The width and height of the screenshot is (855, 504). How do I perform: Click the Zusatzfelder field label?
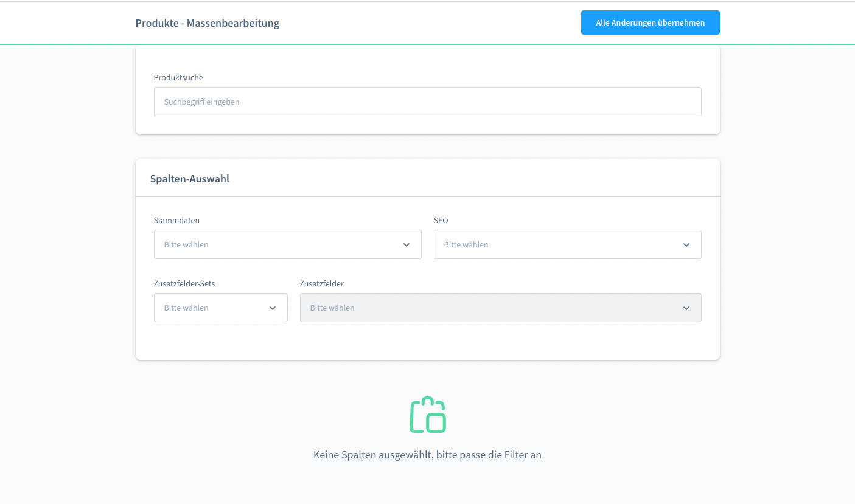321,283
